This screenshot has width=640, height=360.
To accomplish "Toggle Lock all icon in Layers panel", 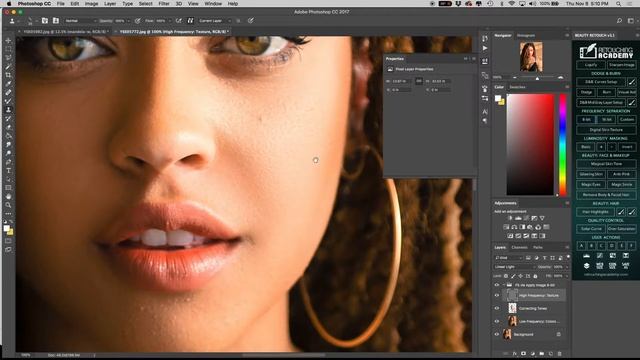I will [x=536, y=276].
